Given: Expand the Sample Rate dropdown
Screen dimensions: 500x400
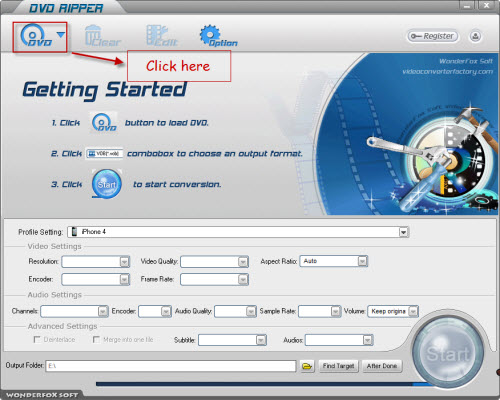Looking at the screenshot, I should pos(335,311).
